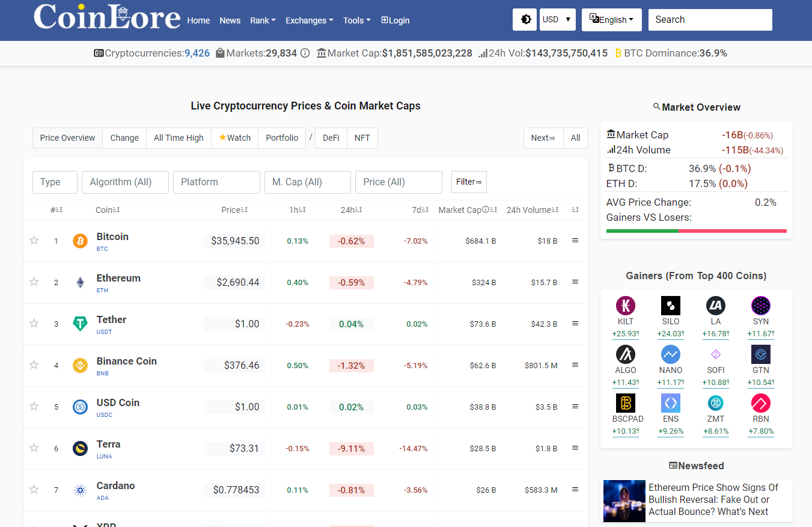
Task: Click the Next page button
Action: (543, 138)
